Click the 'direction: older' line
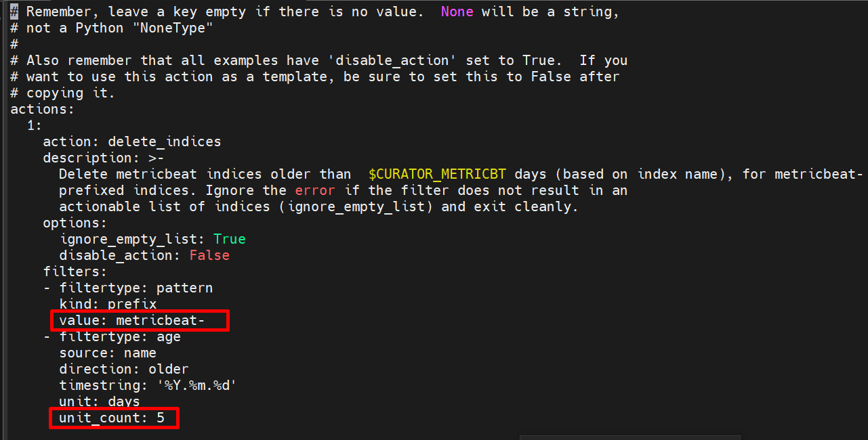Viewport: 868px width, 440px height. click(124, 369)
